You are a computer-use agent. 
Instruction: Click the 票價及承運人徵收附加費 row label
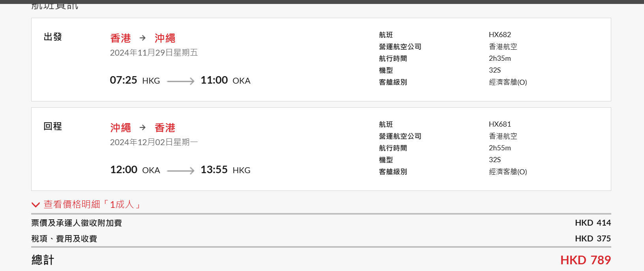click(77, 223)
